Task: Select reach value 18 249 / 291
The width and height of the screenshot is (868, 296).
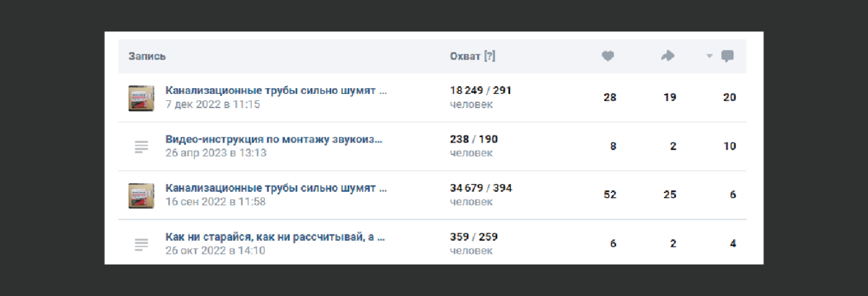Action: (x=481, y=91)
